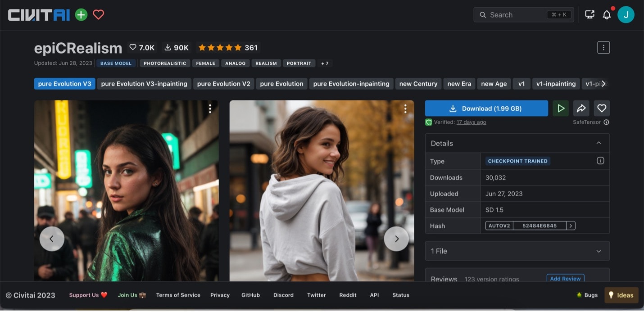Image resolution: width=644 pixels, height=312 pixels.
Task: Click the Add Review button
Action: [565, 278]
